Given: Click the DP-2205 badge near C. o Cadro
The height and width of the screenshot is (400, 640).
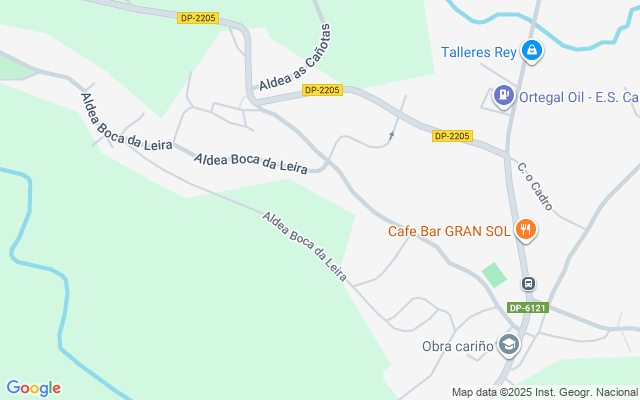Looking at the screenshot, I should click(x=452, y=136).
